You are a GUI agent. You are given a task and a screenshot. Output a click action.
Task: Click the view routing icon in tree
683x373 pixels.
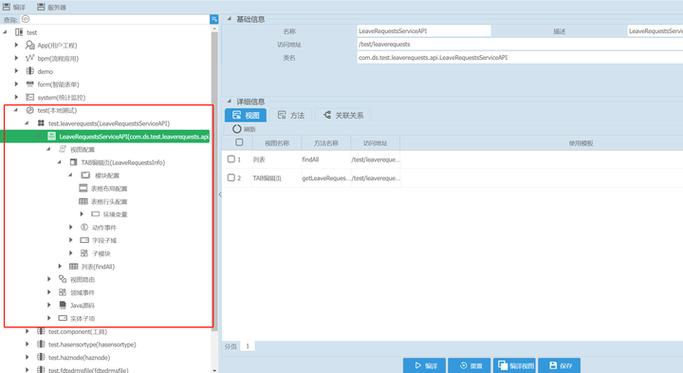(63, 279)
